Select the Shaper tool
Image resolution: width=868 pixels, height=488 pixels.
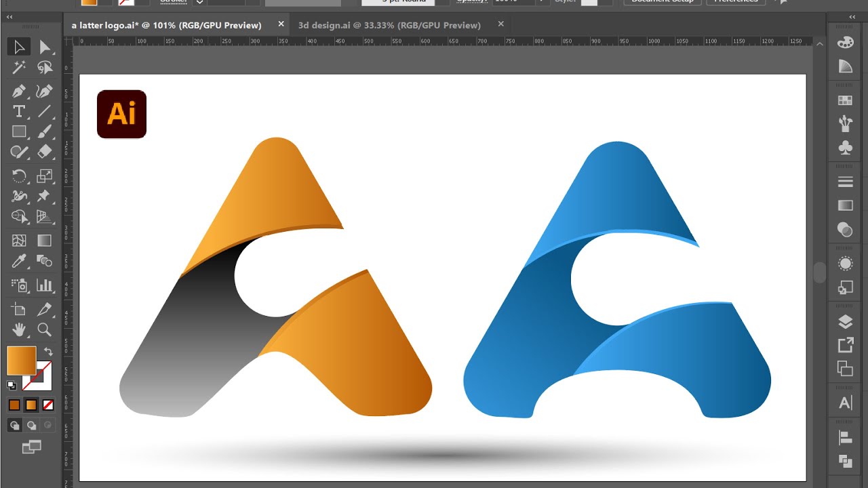(x=19, y=152)
